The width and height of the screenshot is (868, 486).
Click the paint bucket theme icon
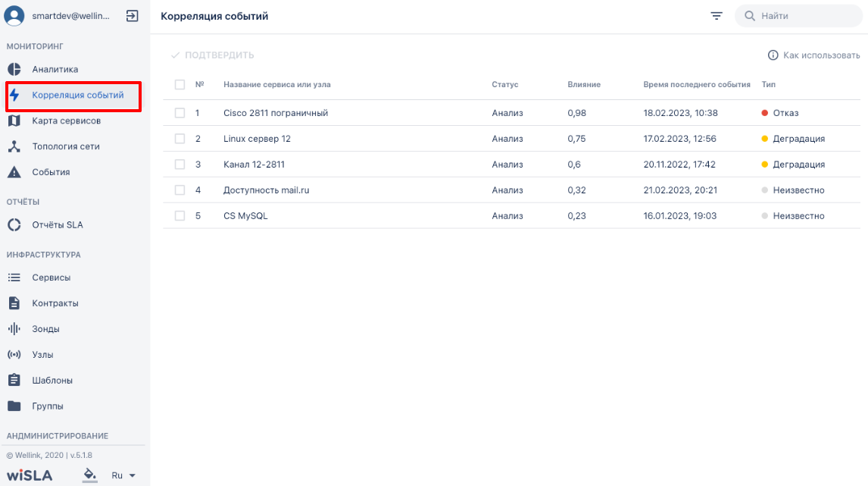pyautogui.click(x=89, y=475)
